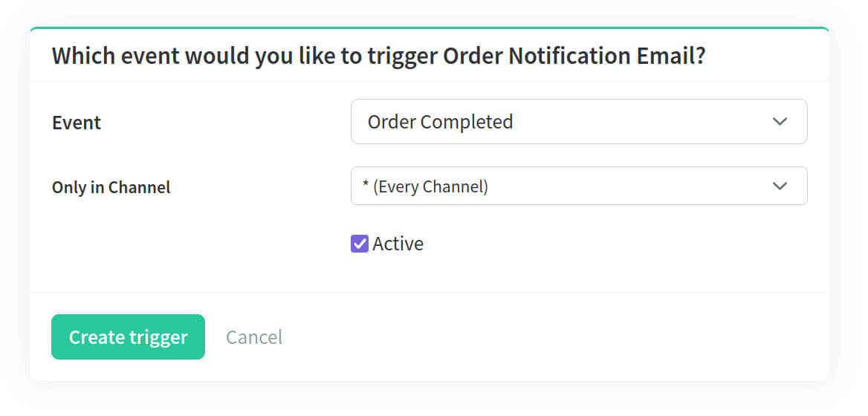Screen dimensions: 868x416
Task: Click the dialog title question text
Action: point(379,56)
